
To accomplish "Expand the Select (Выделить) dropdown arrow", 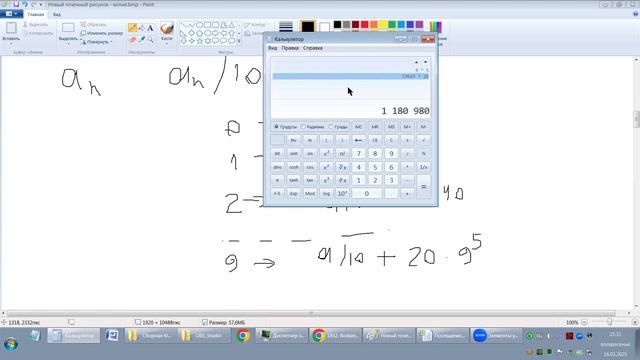I will (68, 44).
